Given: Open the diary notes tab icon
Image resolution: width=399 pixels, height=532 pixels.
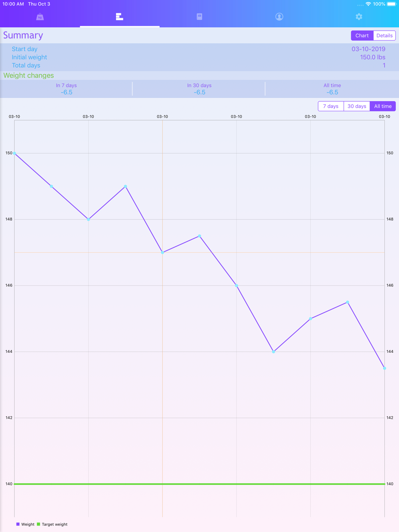Looking at the screenshot, I should (x=199, y=17).
